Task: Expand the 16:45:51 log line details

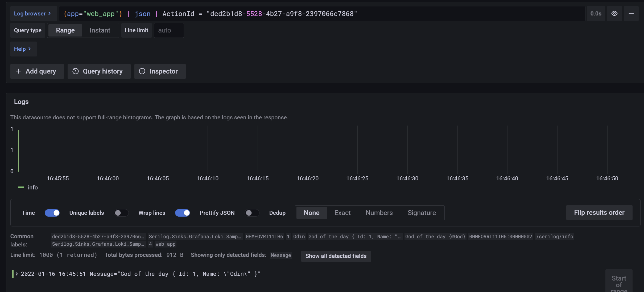Action: click(x=17, y=274)
